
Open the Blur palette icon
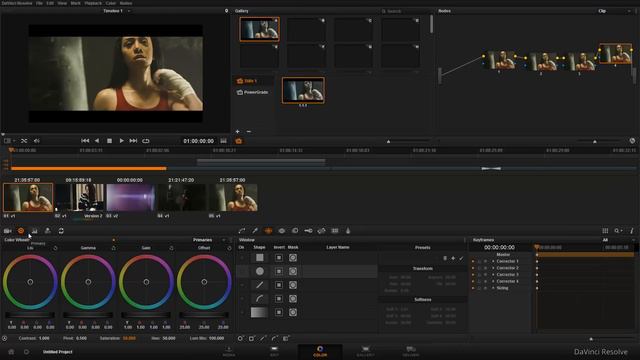[295, 231]
